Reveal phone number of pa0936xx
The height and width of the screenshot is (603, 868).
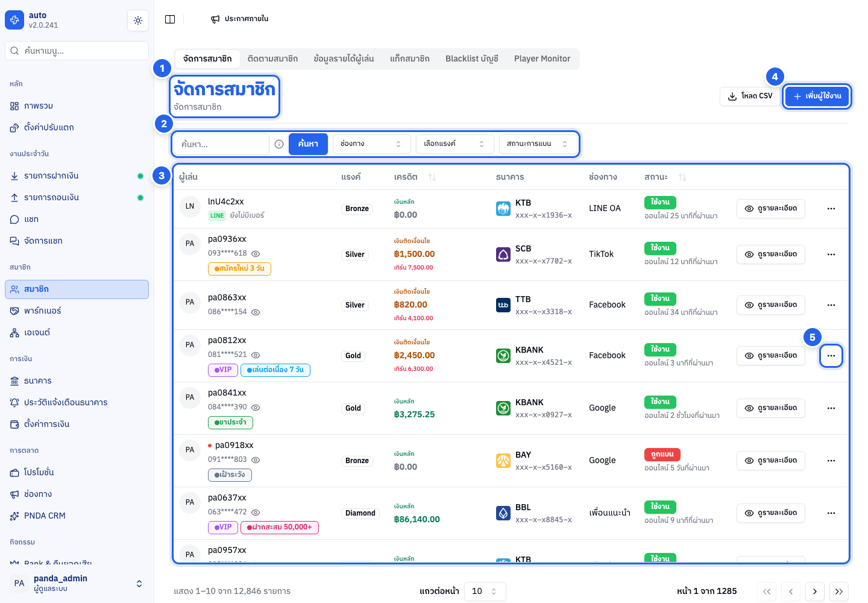[256, 254]
